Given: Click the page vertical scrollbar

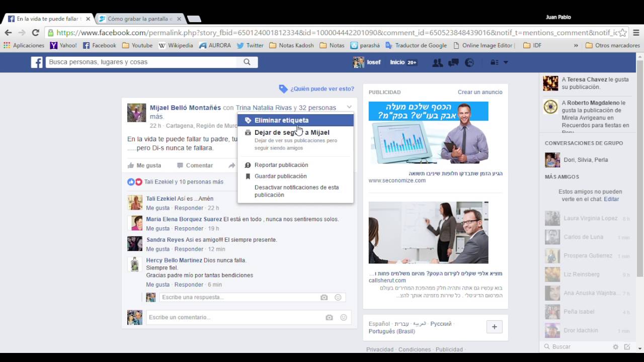Looking at the screenshot, I should (640, 168).
